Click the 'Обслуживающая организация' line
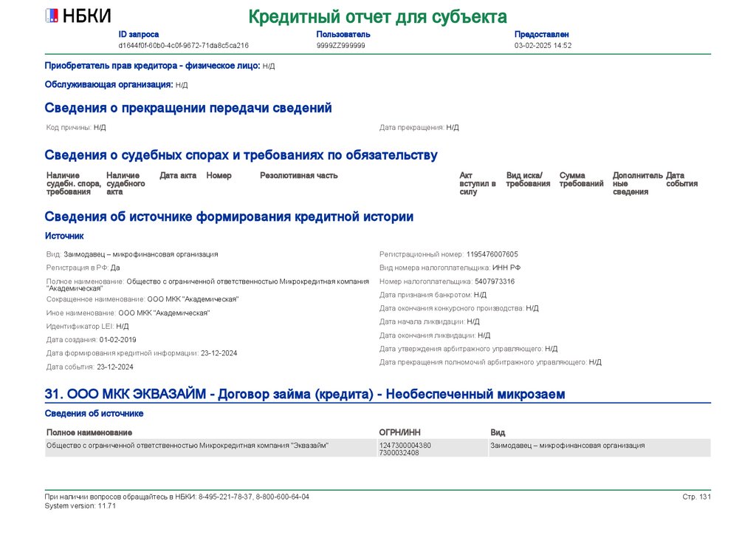Viewport: 756px width, 535px height. [x=116, y=84]
